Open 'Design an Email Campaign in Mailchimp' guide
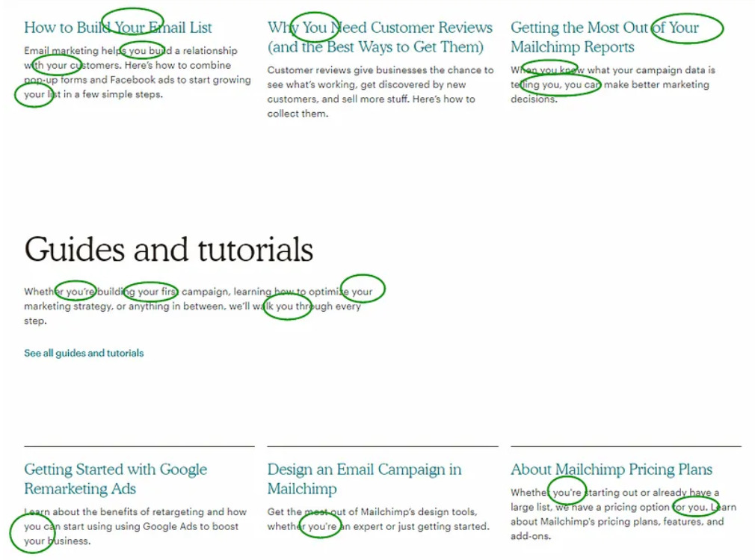 pos(365,479)
